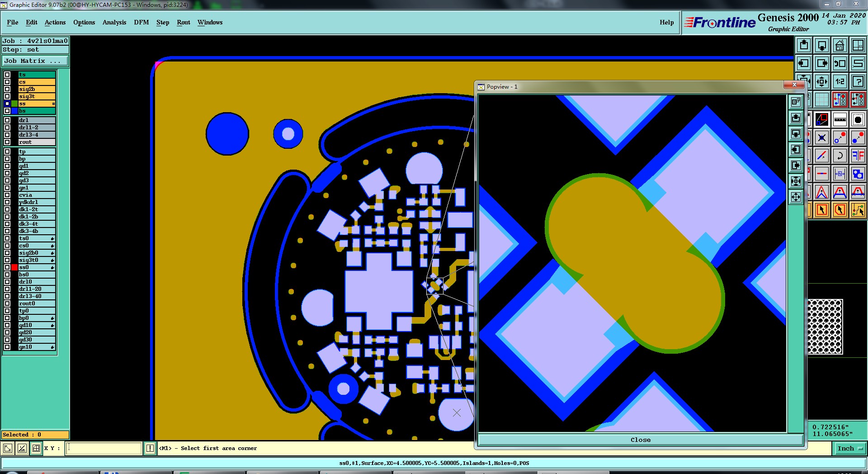Open the Analysis menu
The height and width of the screenshot is (474, 868).
pos(114,22)
